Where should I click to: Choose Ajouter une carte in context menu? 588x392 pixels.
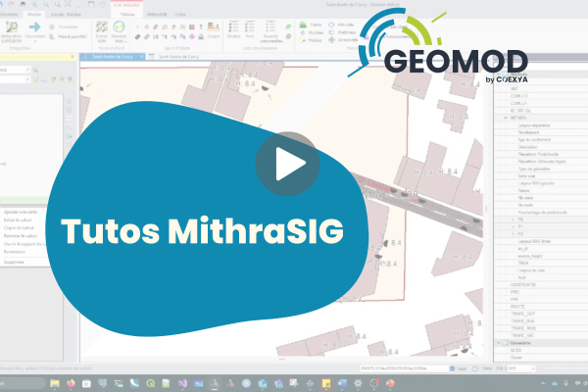pyautogui.click(x=21, y=212)
